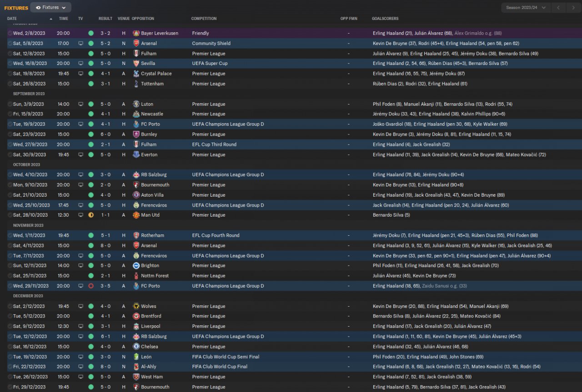This screenshot has height=392, width=582.
Task: Open the 1 - 1 result against Man Utd
Action: point(105,215)
